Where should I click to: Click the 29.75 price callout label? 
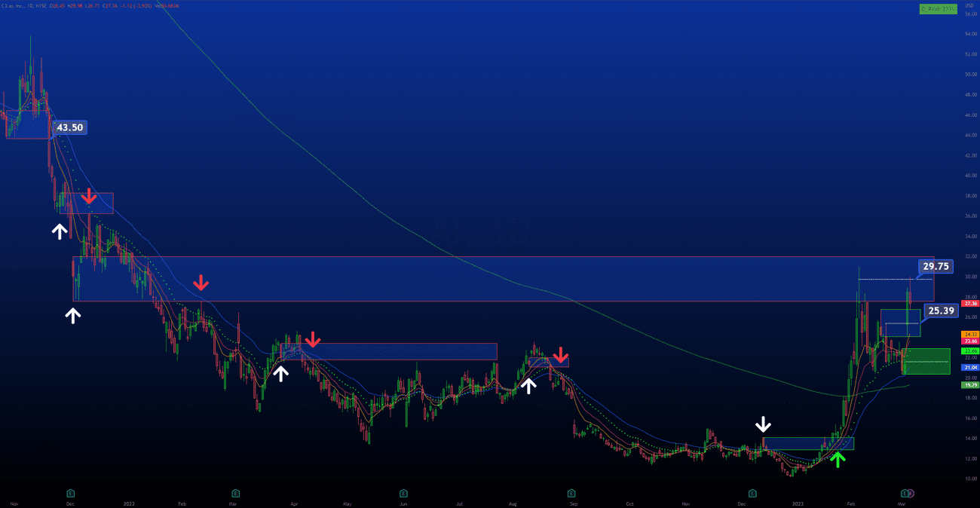click(x=936, y=266)
